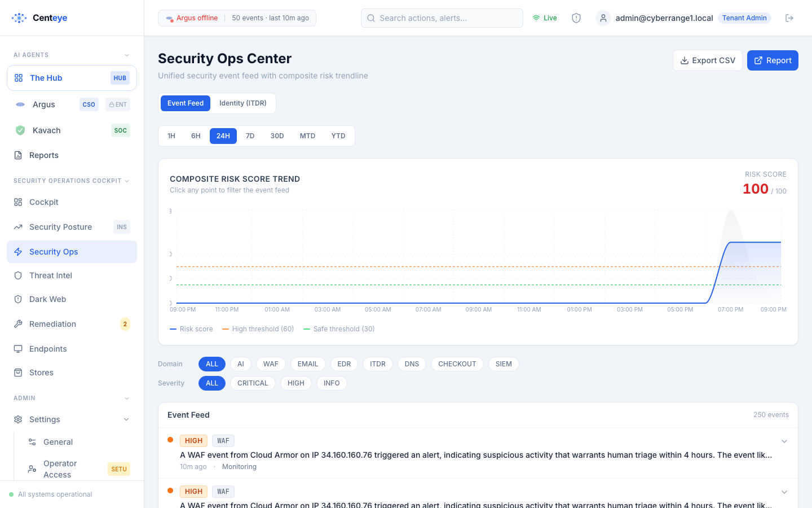Click the Settings gear icon
This screenshot has height=508, width=812.
tap(18, 419)
